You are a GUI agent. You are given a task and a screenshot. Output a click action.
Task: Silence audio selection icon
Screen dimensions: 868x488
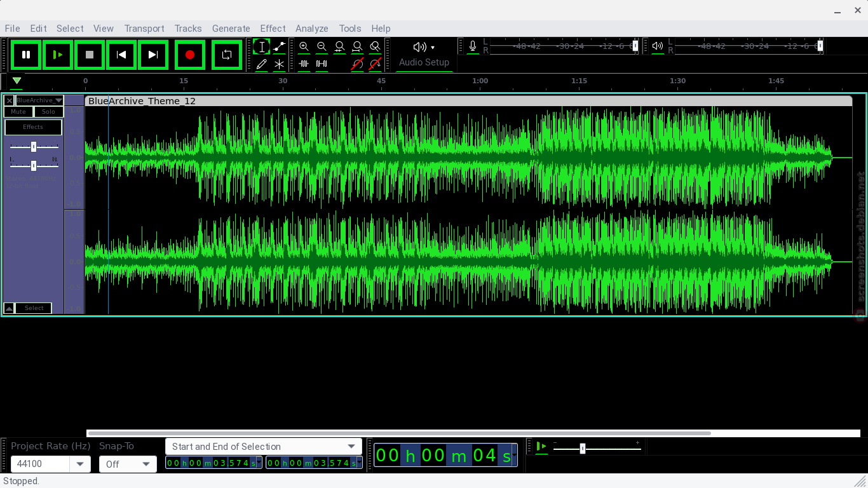pos(322,64)
